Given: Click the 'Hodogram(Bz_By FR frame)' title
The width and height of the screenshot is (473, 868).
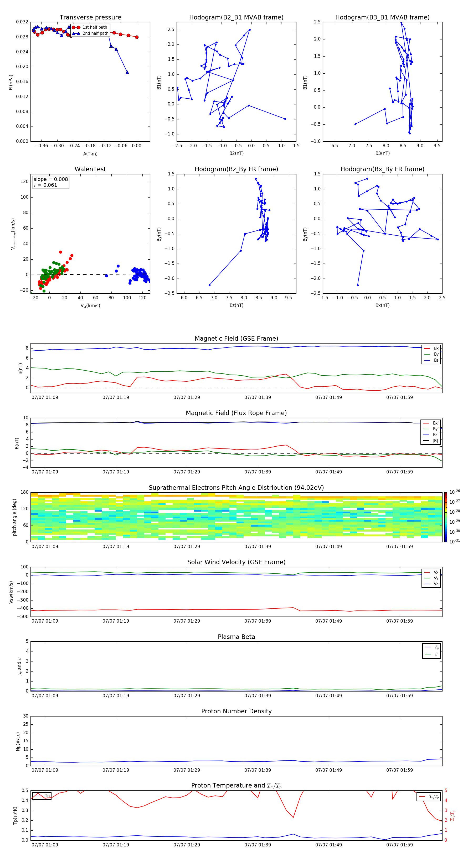Looking at the screenshot, I should pos(236,169).
